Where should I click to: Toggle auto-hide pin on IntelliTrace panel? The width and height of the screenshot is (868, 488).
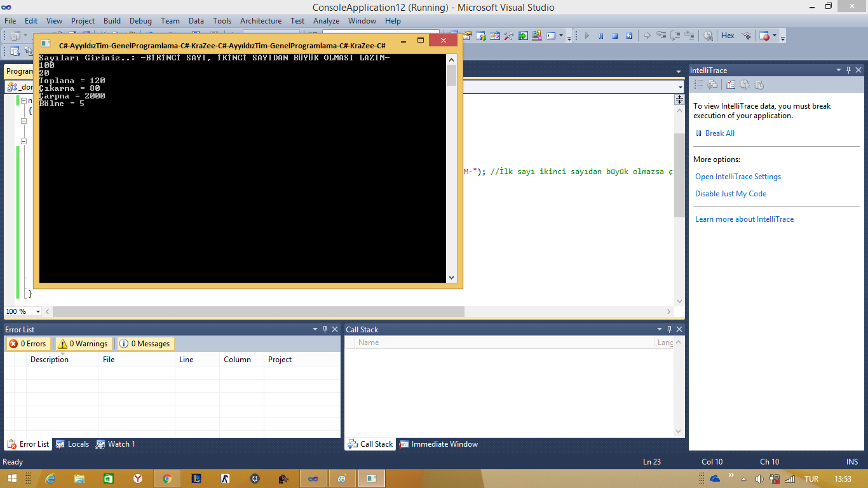848,70
